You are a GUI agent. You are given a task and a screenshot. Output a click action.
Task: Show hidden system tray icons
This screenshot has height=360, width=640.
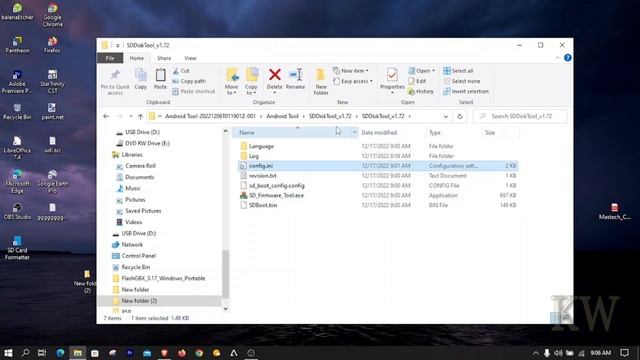pos(536,353)
